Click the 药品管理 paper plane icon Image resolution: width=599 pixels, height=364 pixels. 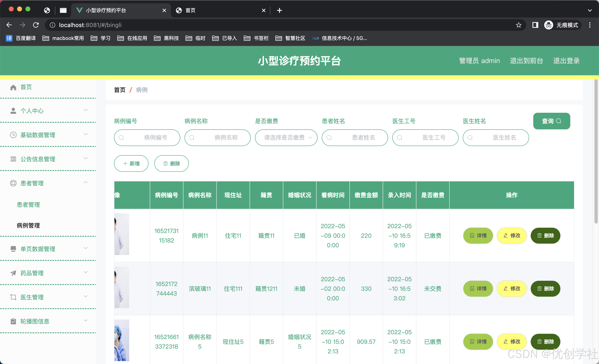coord(13,273)
